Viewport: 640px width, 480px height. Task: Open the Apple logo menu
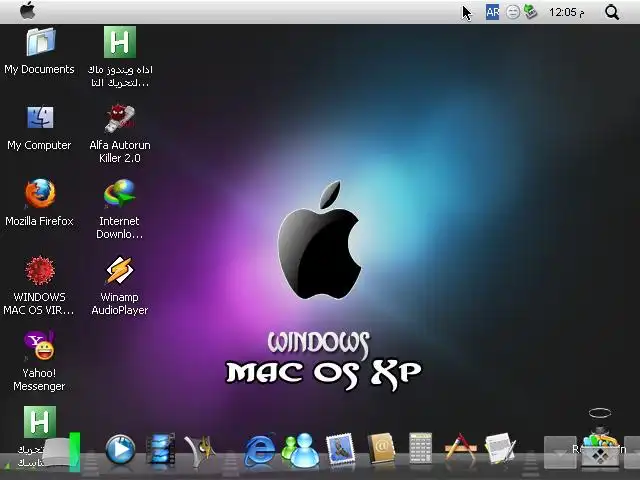pos(27,11)
